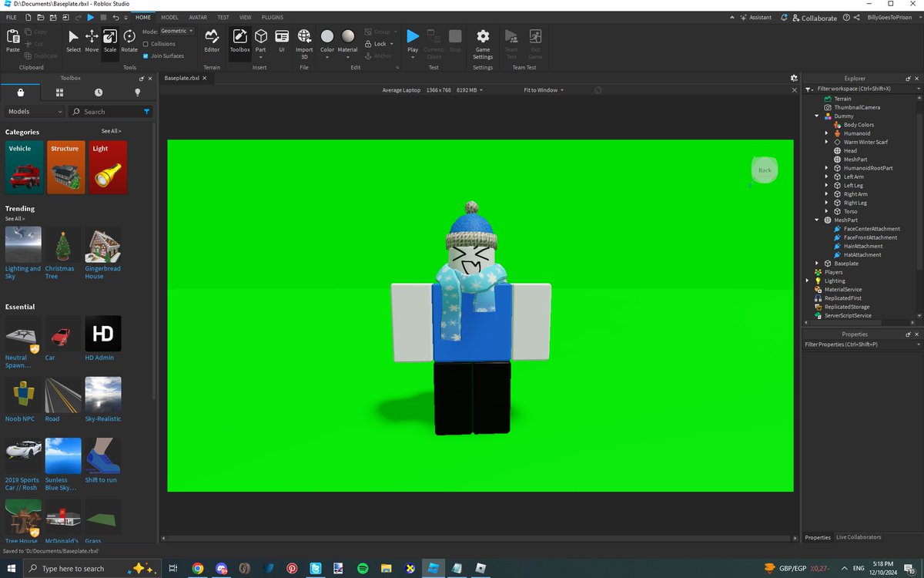The height and width of the screenshot is (578, 924).
Task: Open the VIEW ribbon tab
Action: coord(245,17)
